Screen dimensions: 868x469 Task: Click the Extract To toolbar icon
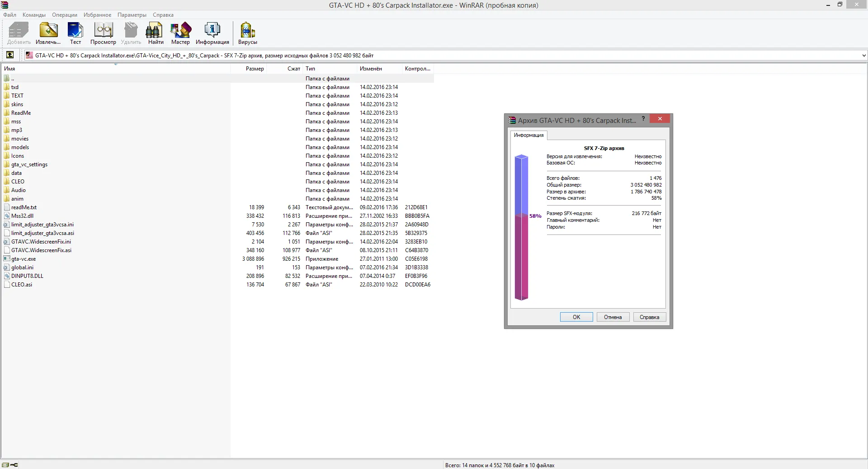pos(48,33)
